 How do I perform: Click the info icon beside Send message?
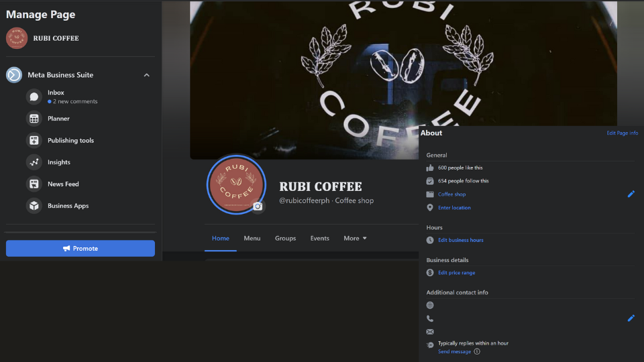pos(477,351)
